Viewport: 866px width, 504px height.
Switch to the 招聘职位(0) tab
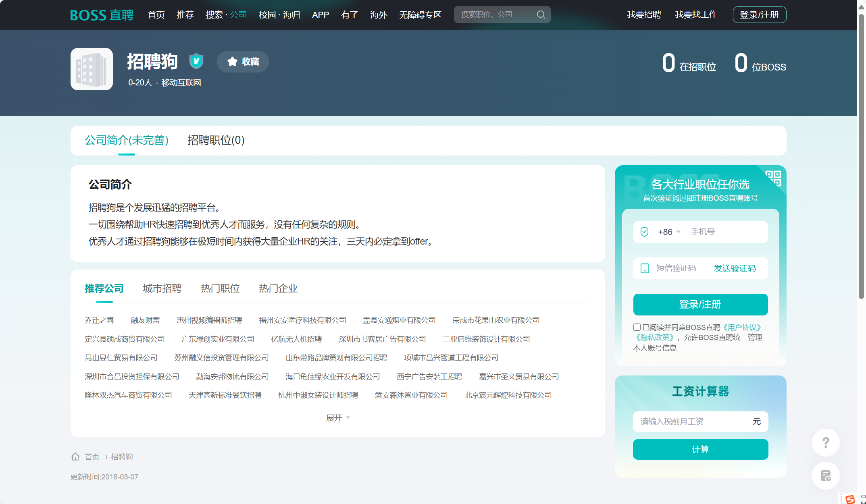coord(216,141)
